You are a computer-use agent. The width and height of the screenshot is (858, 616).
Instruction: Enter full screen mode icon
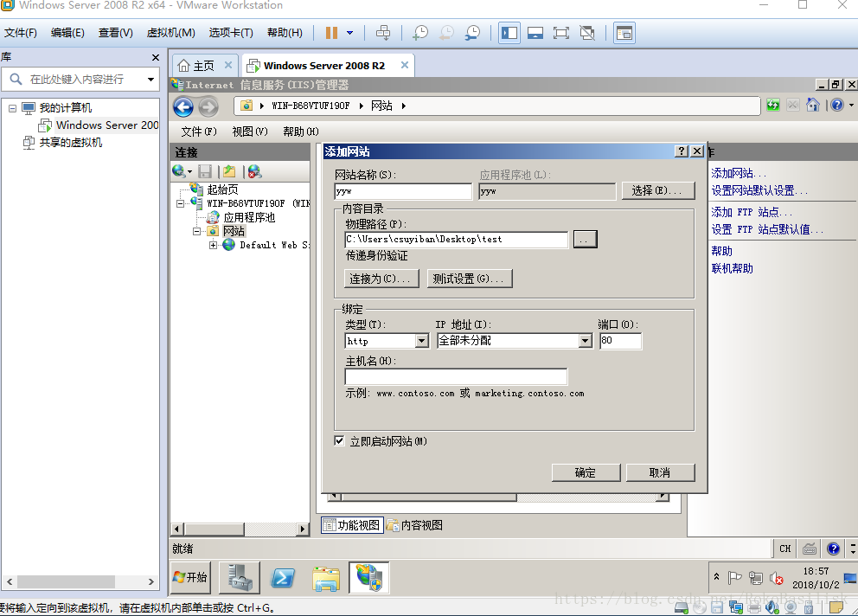tap(560, 33)
